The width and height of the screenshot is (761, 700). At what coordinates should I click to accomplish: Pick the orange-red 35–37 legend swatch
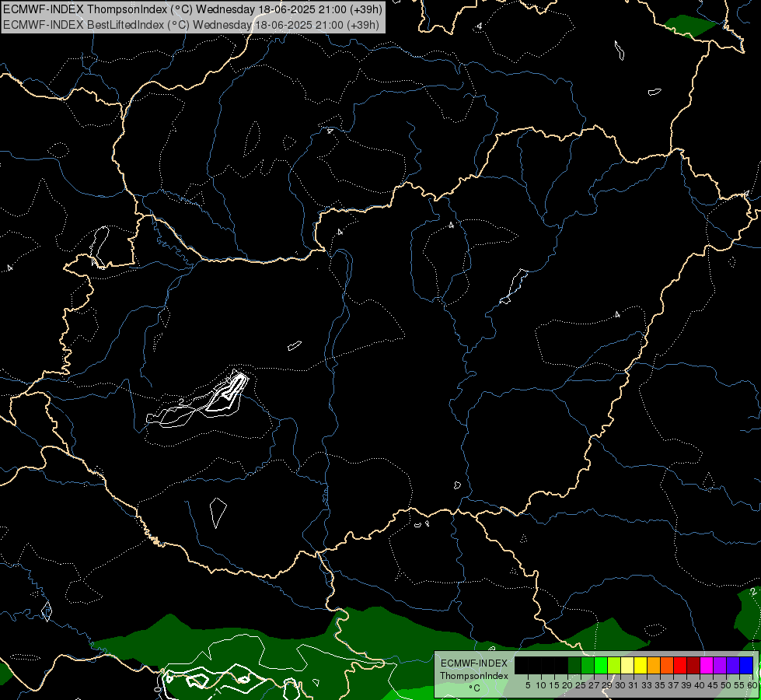click(667, 665)
